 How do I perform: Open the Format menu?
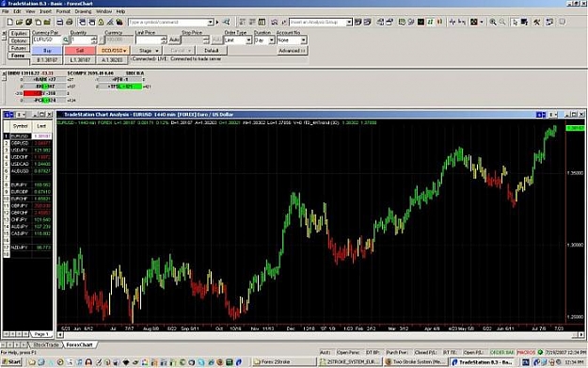63,11
